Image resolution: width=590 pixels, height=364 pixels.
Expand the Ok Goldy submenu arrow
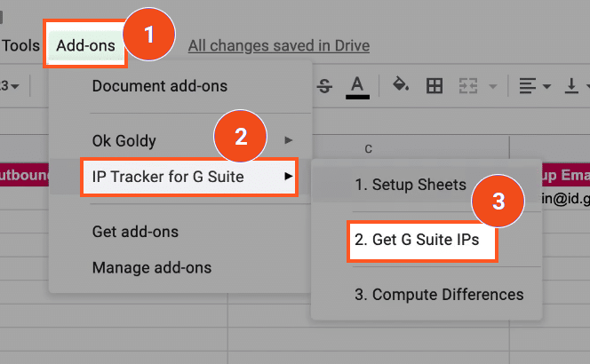288,140
